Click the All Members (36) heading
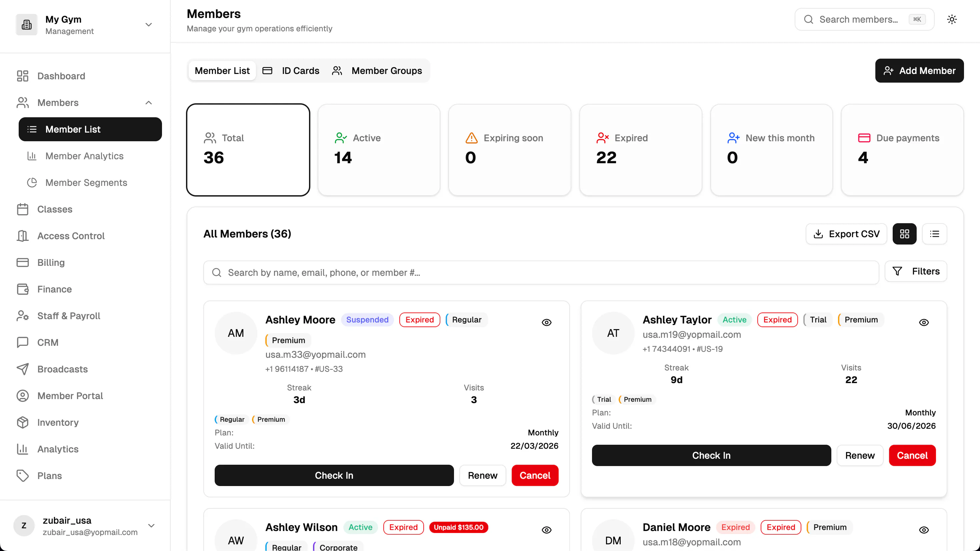The image size is (980, 551). coord(247,234)
